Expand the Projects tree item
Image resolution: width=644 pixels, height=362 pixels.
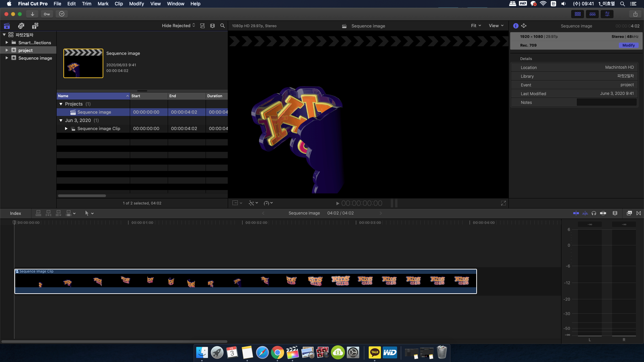[x=61, y=104]
